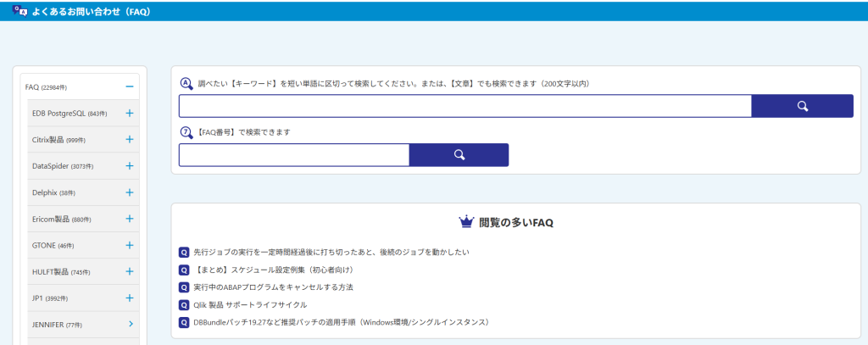Focus the keyword search text field

[x=465, y=106]
